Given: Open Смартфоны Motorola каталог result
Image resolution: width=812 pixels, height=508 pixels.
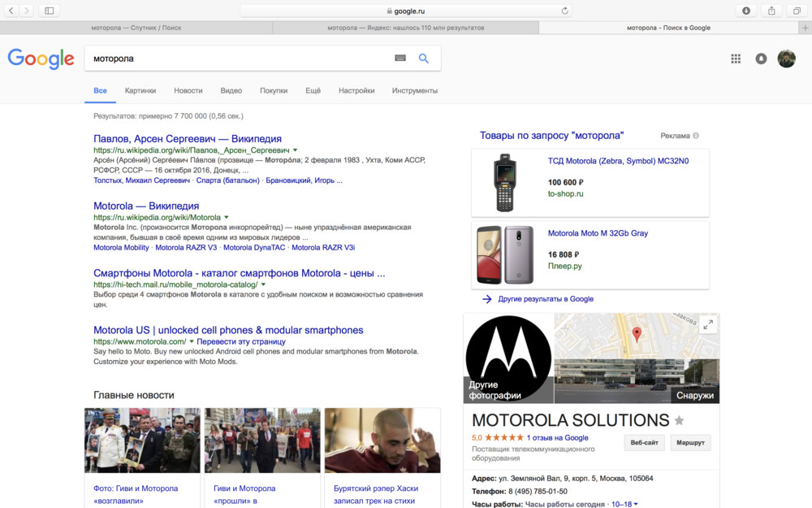Looking at the screenshot, I should tap(240, 273).
